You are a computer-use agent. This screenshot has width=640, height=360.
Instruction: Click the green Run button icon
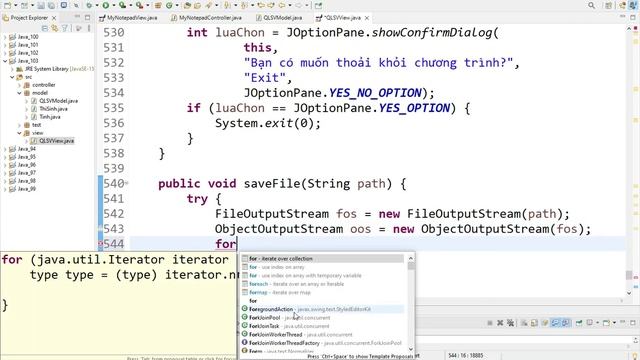(106, 5)
